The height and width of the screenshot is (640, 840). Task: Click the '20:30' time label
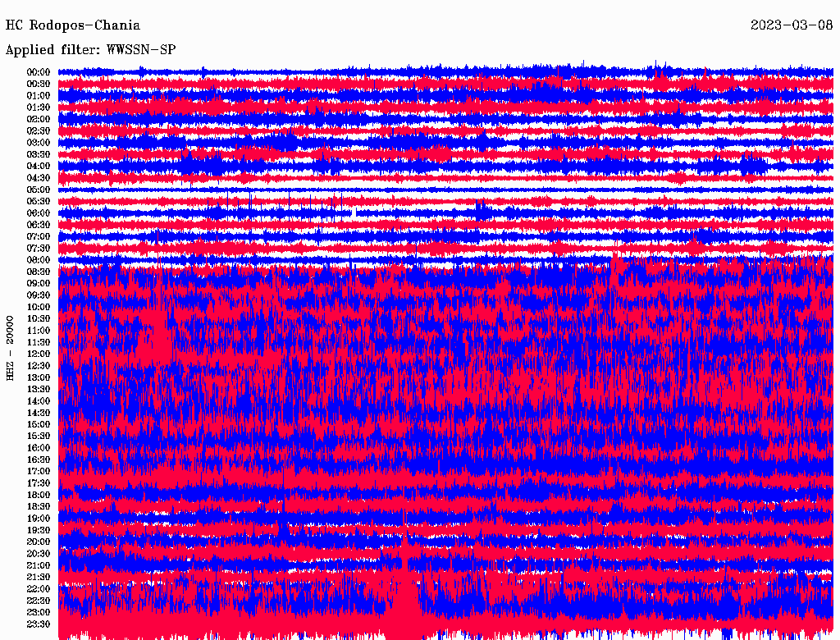(x=39, y=554)
